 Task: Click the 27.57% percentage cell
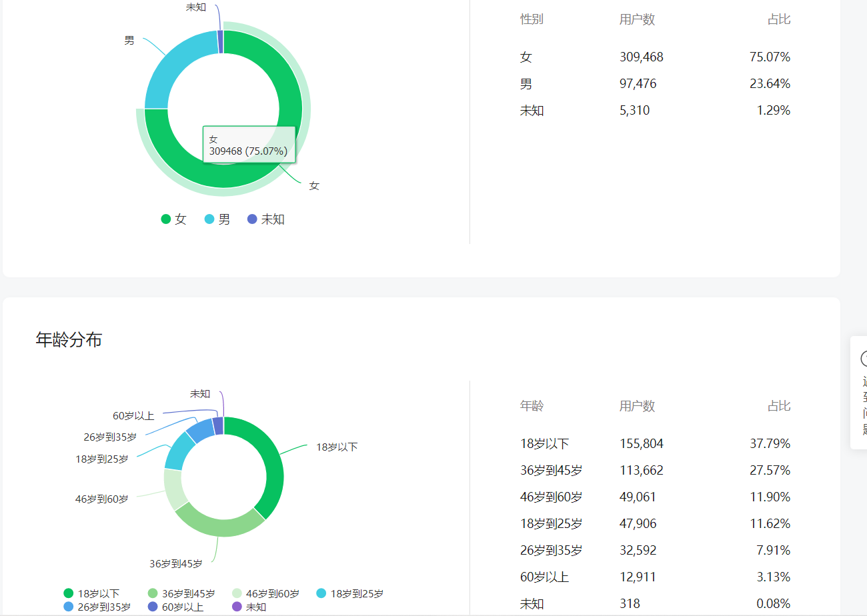770,471
